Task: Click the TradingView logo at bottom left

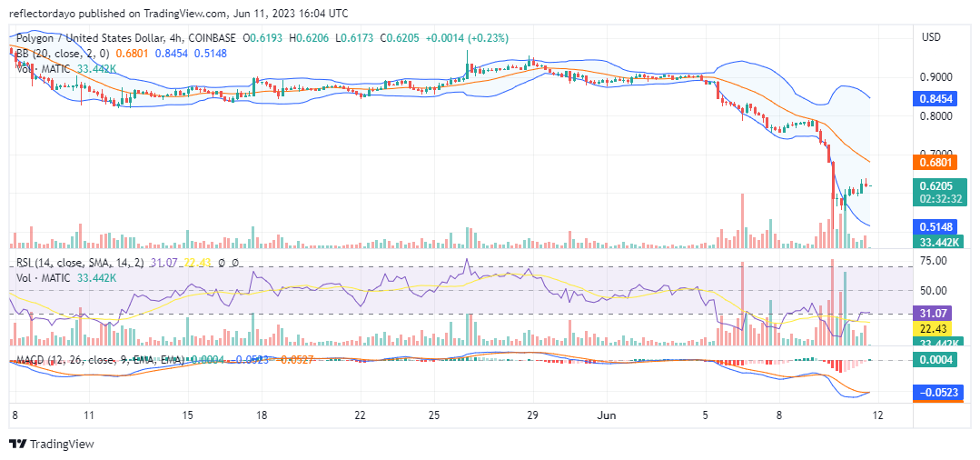Action: (51, 445)
